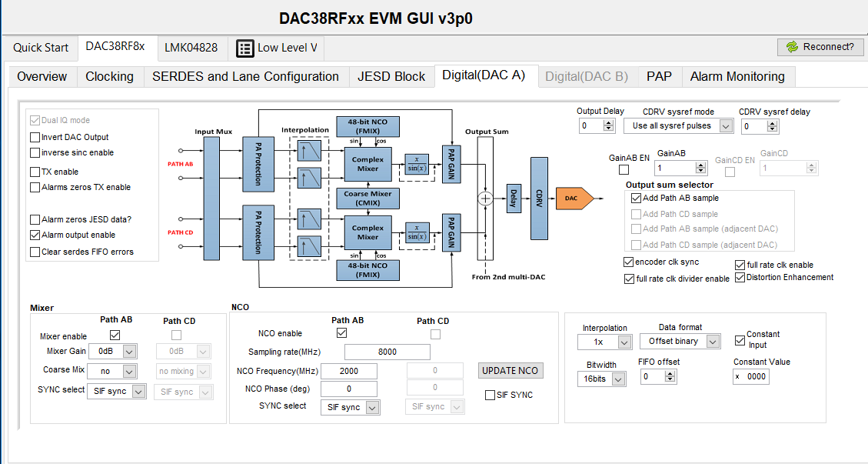Uncheck Alarm output enable
868x464 pixels.
35,235
